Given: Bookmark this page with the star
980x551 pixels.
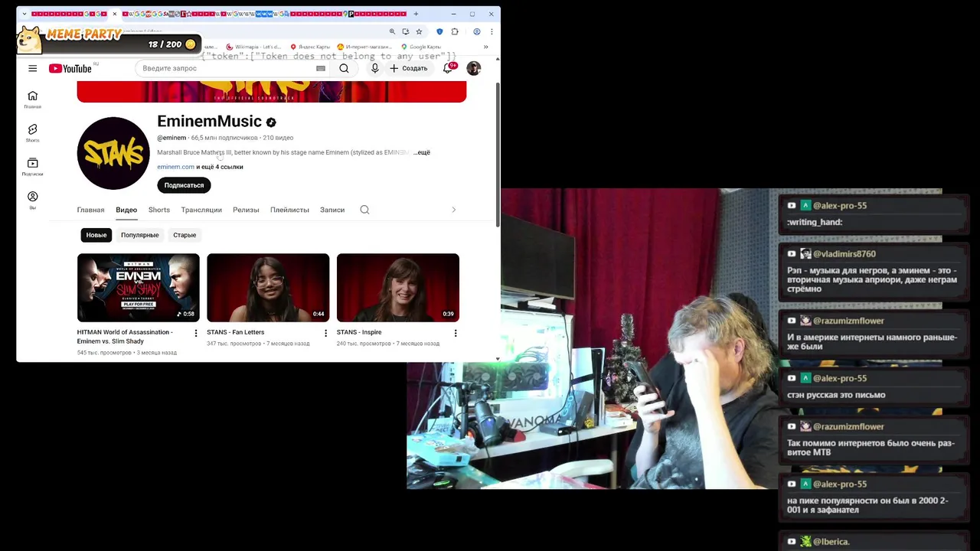Looking at the screenshot, I should tap(419, 31).
